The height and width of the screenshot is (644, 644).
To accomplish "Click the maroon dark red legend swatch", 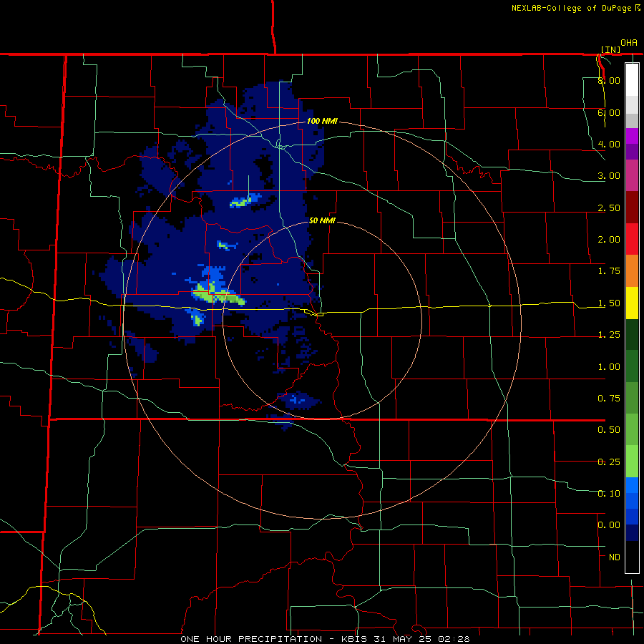I will [632, 208].
